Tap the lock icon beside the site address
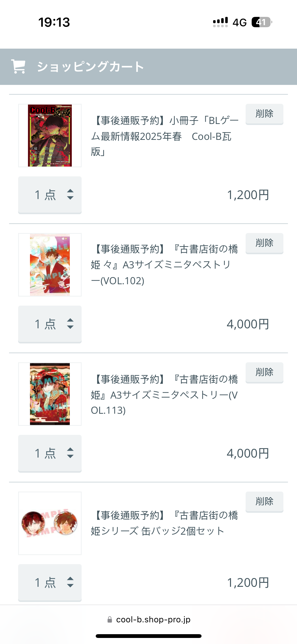The height and width of the screenshot is (644, 297). 110,620
